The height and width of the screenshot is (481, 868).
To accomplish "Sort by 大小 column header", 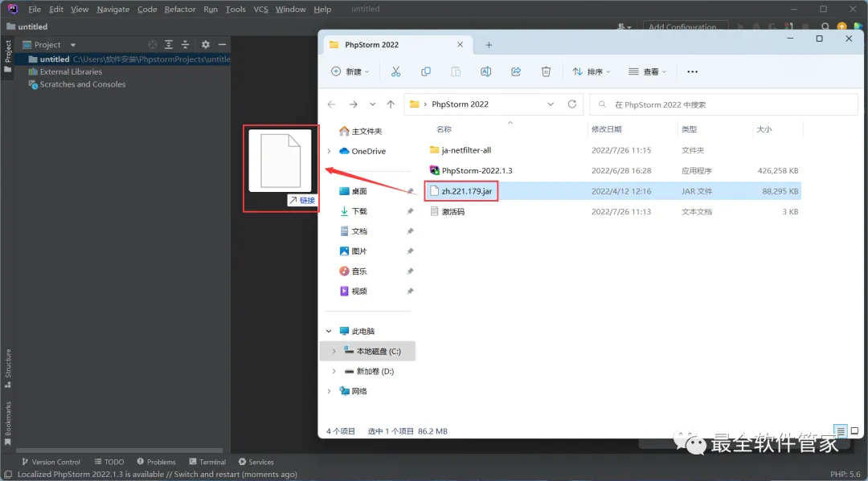I will pyautogui.click(x=764, y=129).
